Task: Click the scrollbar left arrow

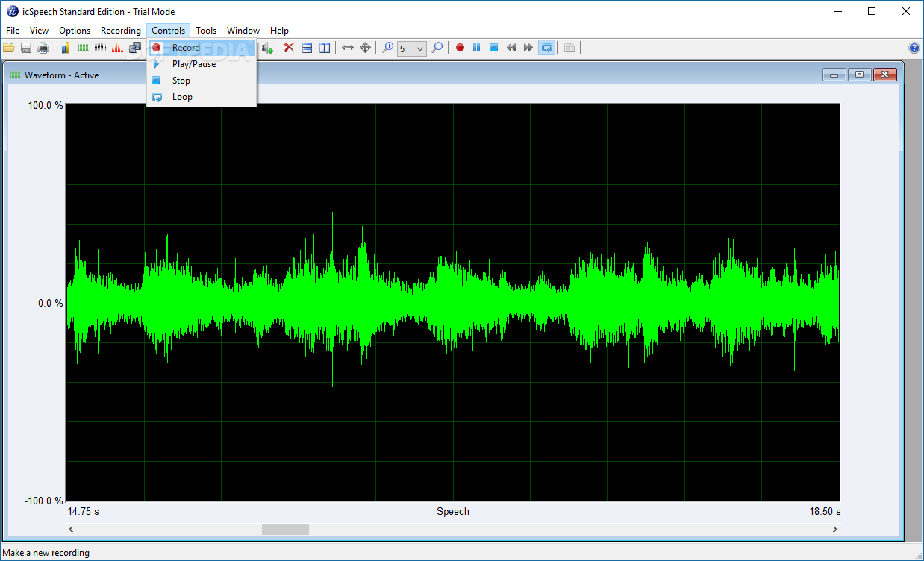Action: pos(71,529)
